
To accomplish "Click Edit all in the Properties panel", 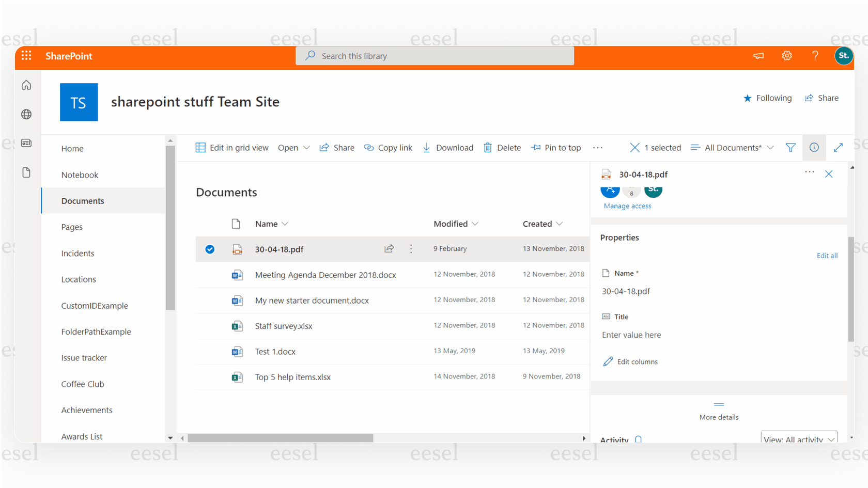I will [x=827, y=255].
